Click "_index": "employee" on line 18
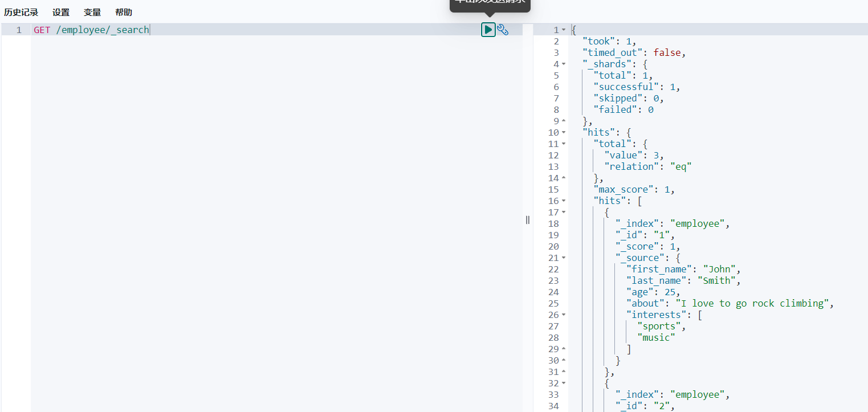This screenshot has height=412, width=868. pos(673,223)
